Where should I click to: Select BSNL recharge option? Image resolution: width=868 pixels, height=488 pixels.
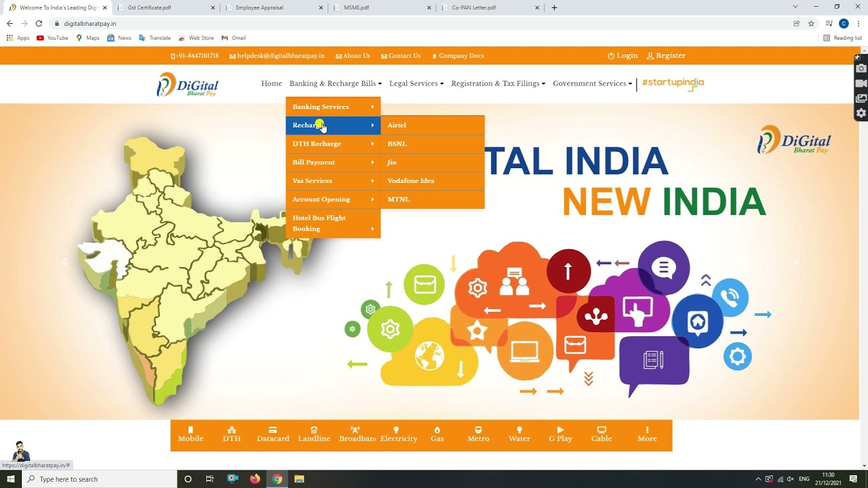tap(433, 144)
